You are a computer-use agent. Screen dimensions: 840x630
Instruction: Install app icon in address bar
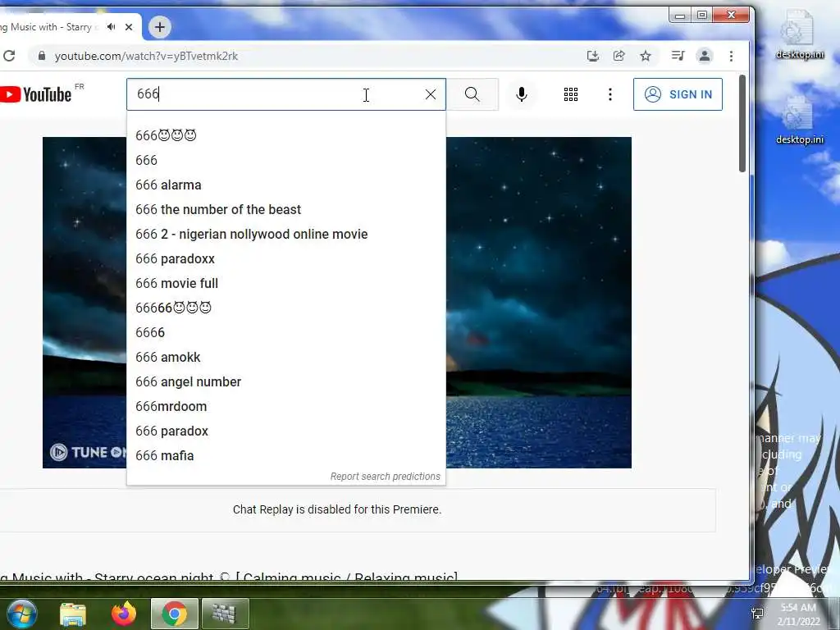click(592, 56)
